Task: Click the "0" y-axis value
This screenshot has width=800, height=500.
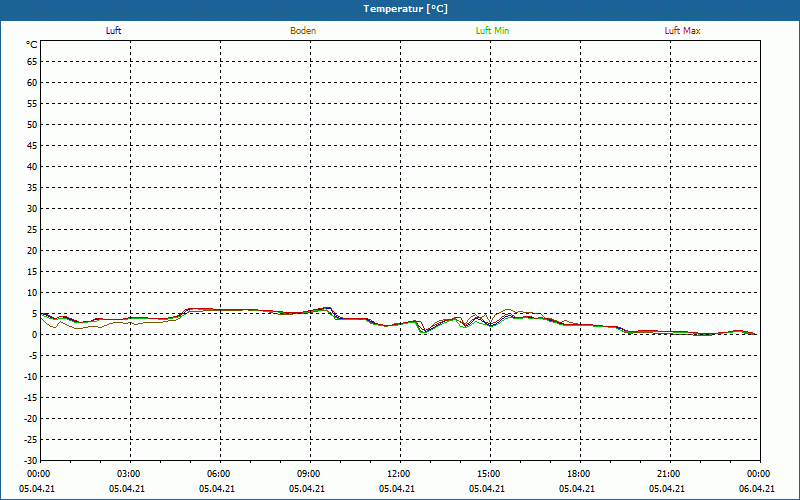Action: 35,335
